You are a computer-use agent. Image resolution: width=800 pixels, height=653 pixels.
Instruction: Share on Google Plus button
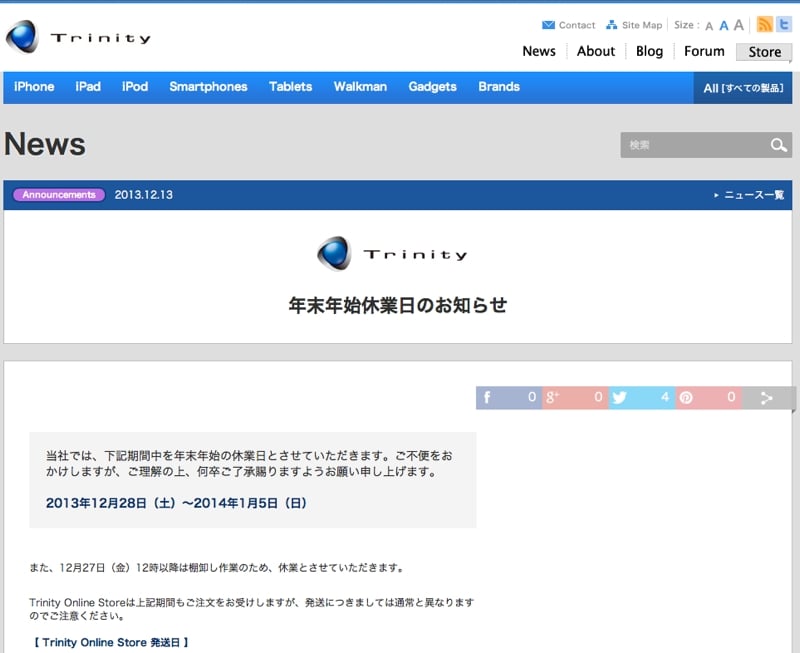552,398
